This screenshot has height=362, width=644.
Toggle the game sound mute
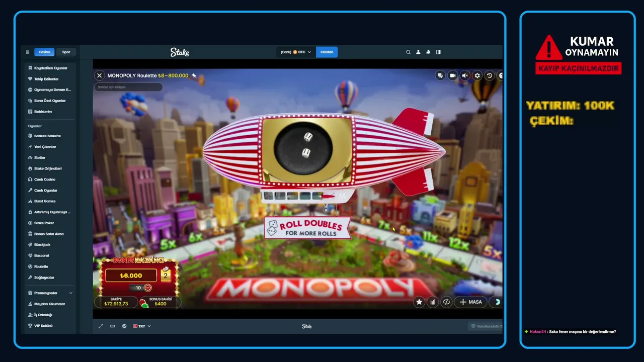point(465,75)
